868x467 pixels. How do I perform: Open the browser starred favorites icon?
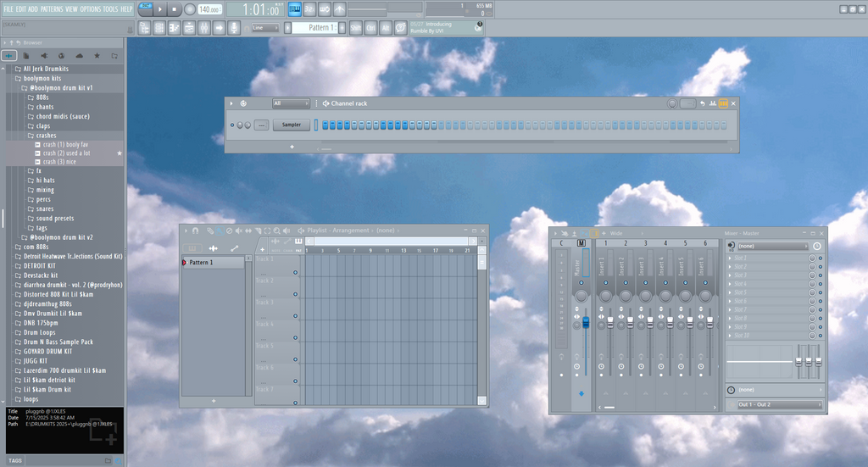97,56
